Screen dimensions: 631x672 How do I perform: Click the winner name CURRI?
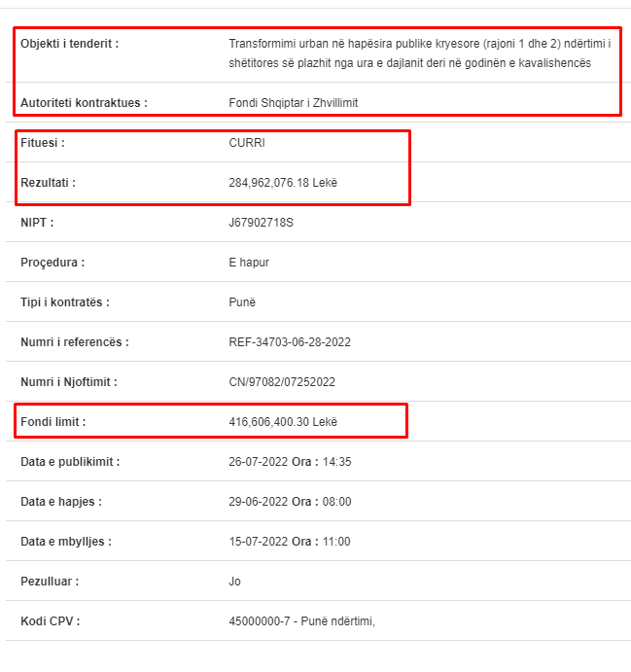click(x=247, y=143)
